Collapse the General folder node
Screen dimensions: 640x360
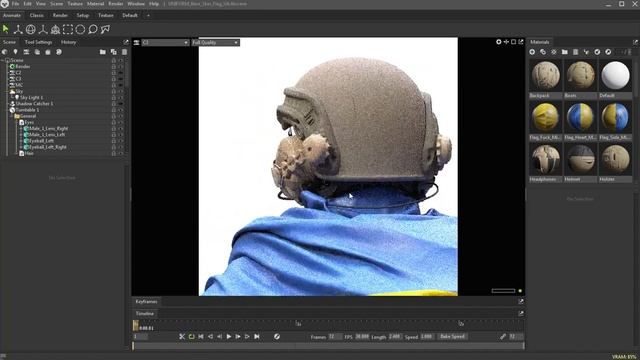(12, 116)
